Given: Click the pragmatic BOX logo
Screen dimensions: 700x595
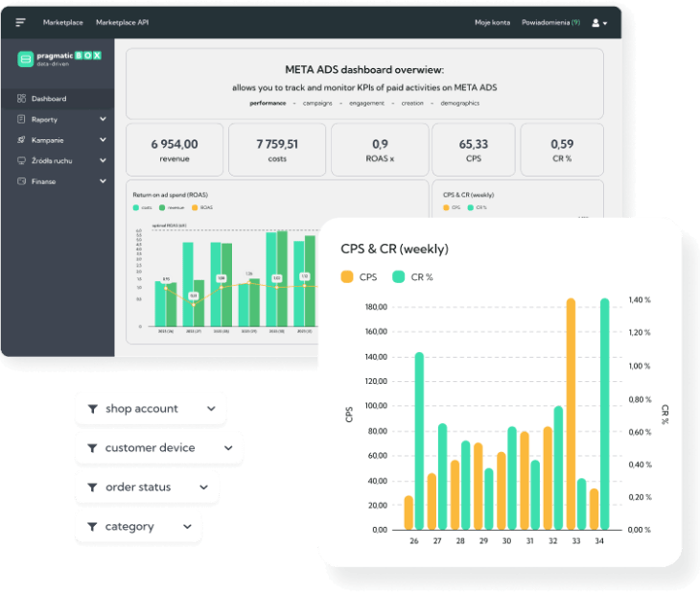Looking at the screenshot, I should [58, 59].
